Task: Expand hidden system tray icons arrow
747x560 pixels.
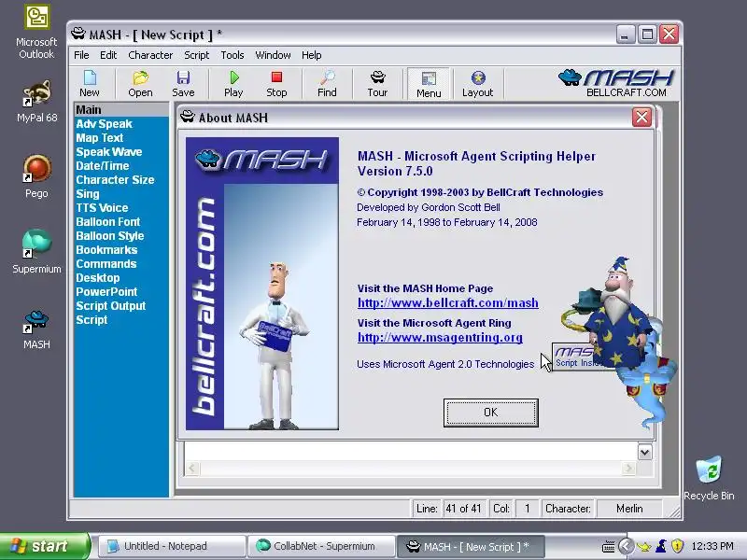Action: 627,546
